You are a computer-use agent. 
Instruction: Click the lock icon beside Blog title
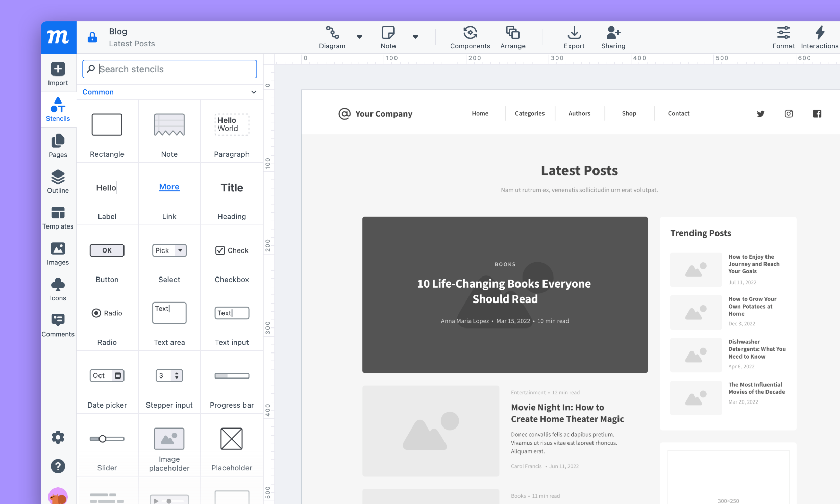(x=92, y=37)
